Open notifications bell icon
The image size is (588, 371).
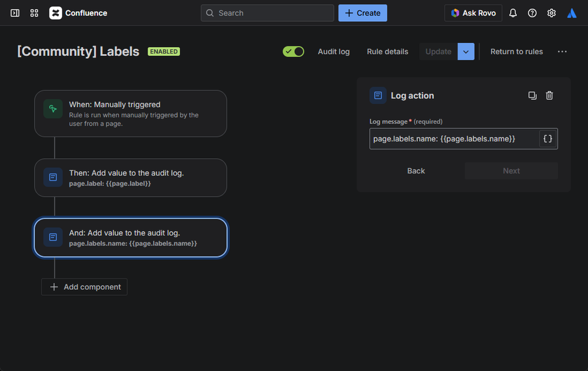[513, 13]
